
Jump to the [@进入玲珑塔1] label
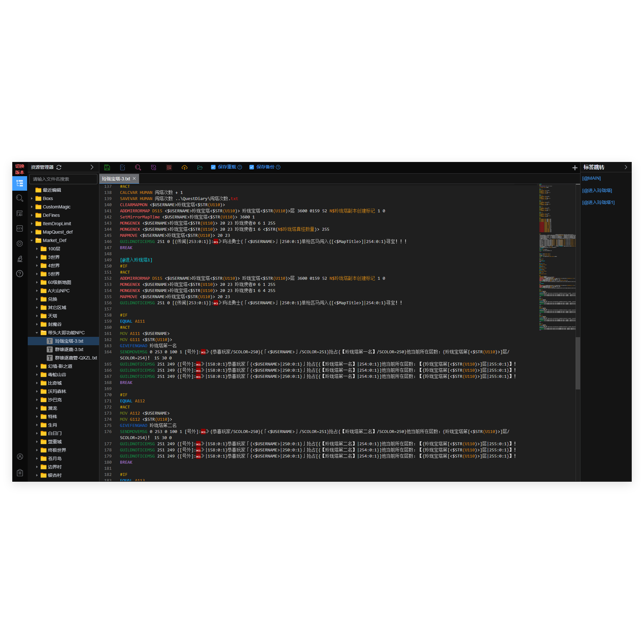pyautogui.click(x=598, y=202)
